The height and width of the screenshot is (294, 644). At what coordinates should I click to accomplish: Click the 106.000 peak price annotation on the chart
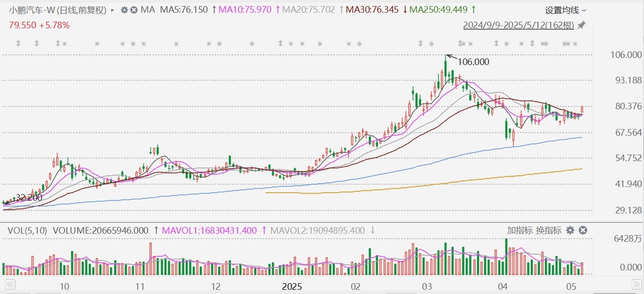pos(473,62)
